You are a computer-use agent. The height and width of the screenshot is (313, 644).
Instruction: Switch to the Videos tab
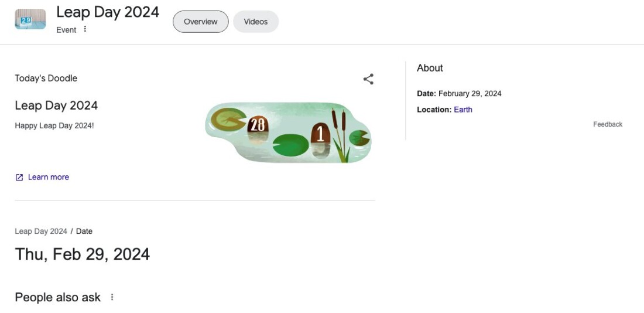(256, 22)
